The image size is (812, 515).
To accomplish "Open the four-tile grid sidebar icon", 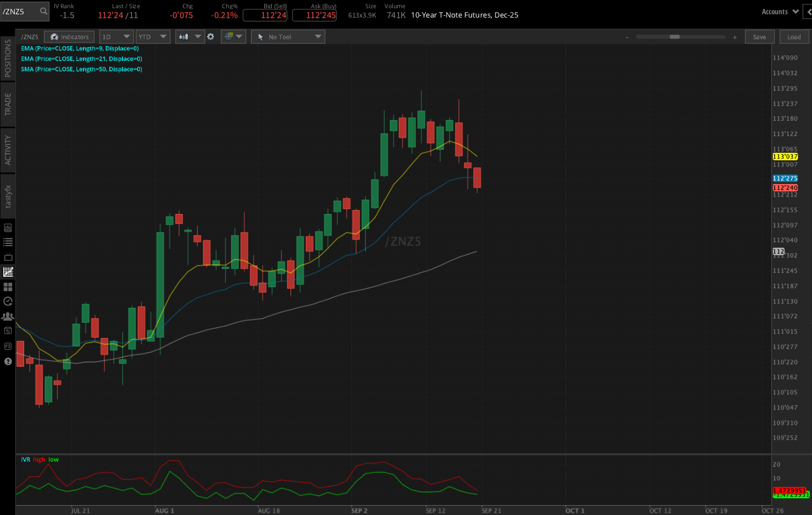I will [x=8, y=287].
